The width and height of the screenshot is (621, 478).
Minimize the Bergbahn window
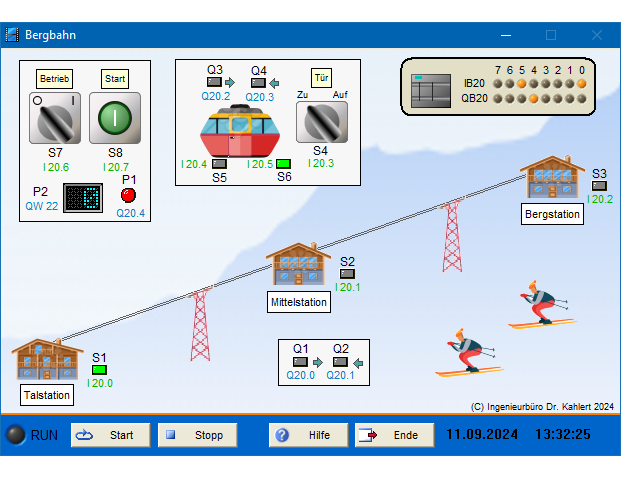[506, 35]
